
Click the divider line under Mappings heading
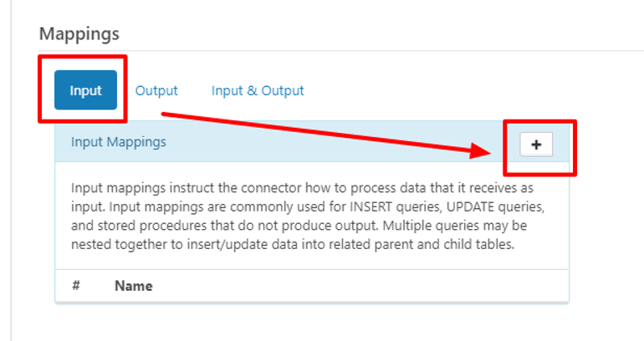coord(335,51)
